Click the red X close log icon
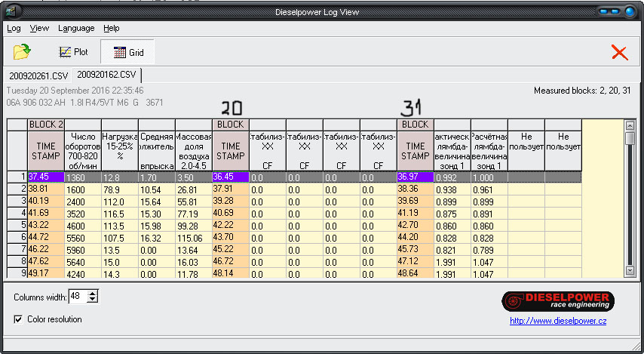Screen dimensions: 644x354 pyautogui.click(x=619, y=52)
